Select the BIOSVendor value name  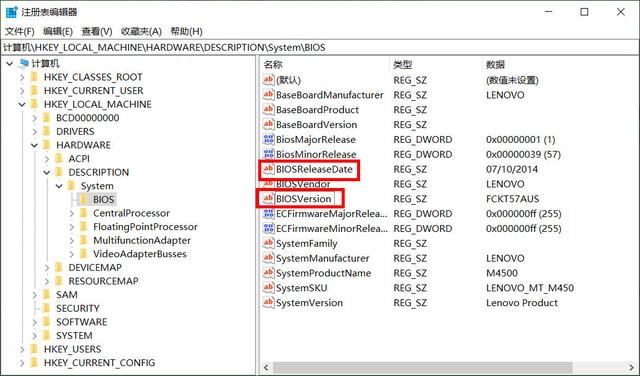pos(303,184)
